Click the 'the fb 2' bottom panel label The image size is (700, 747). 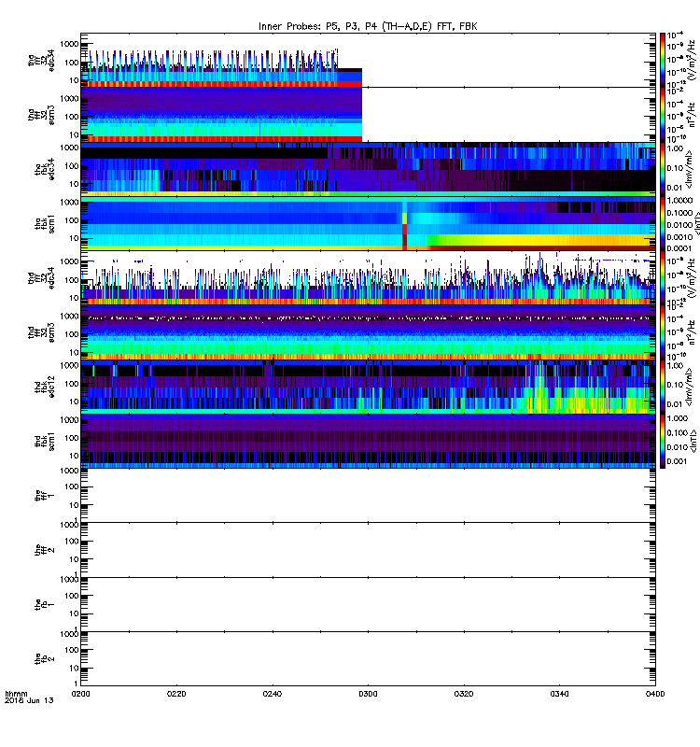tap(45, 659)
